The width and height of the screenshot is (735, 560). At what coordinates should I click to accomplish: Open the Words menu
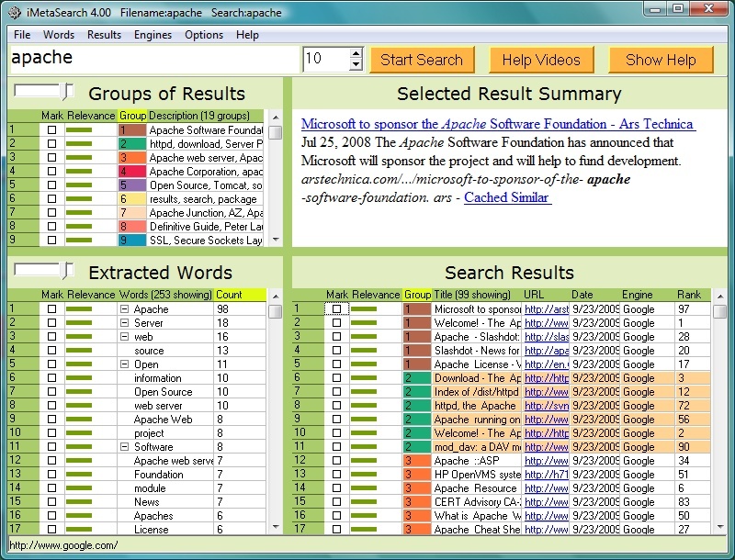point(59,35)
